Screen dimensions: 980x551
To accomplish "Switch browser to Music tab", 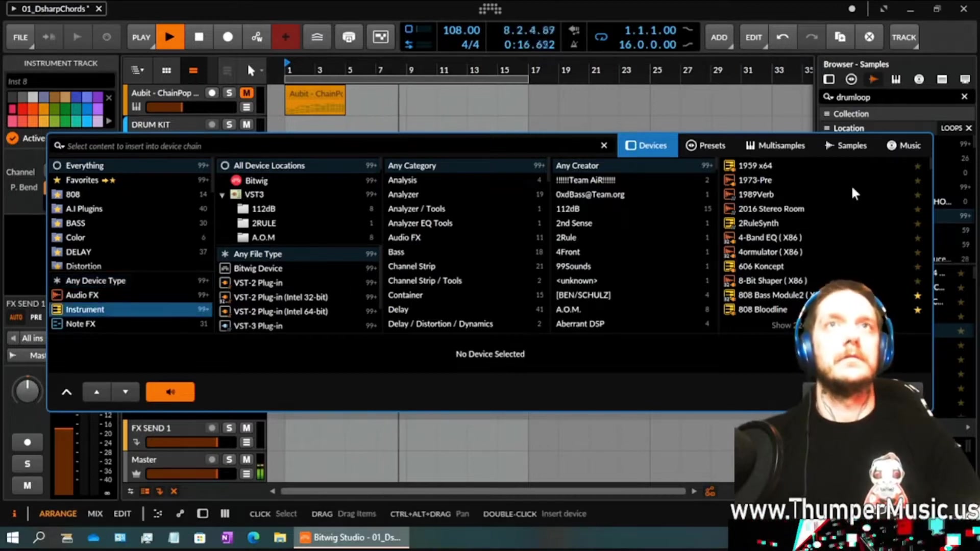I will (x=904, y=145).
